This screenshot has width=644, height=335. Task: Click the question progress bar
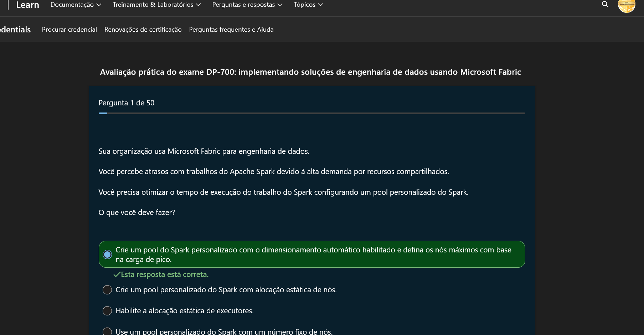312,113
